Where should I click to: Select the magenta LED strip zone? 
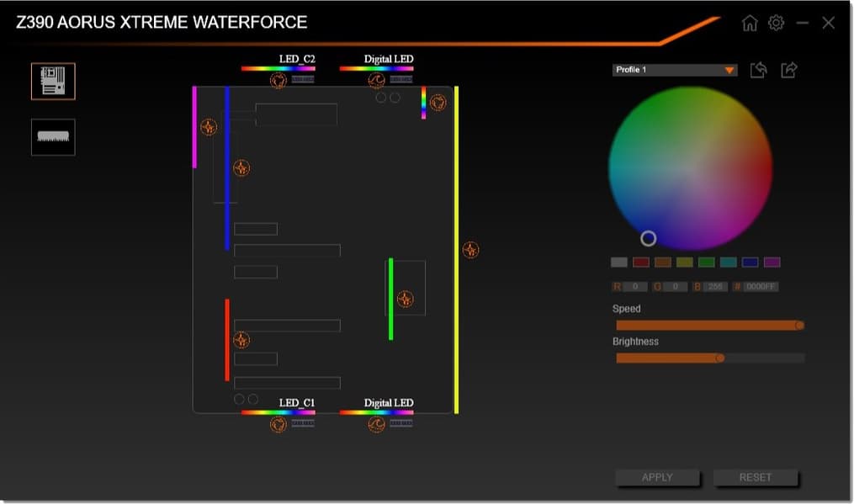point(194,127)
